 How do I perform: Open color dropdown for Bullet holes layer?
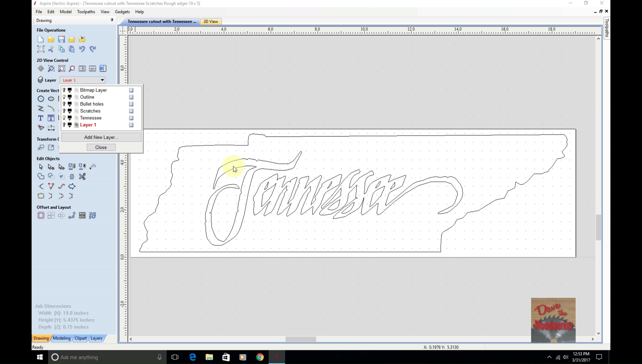tap(70, 104)
